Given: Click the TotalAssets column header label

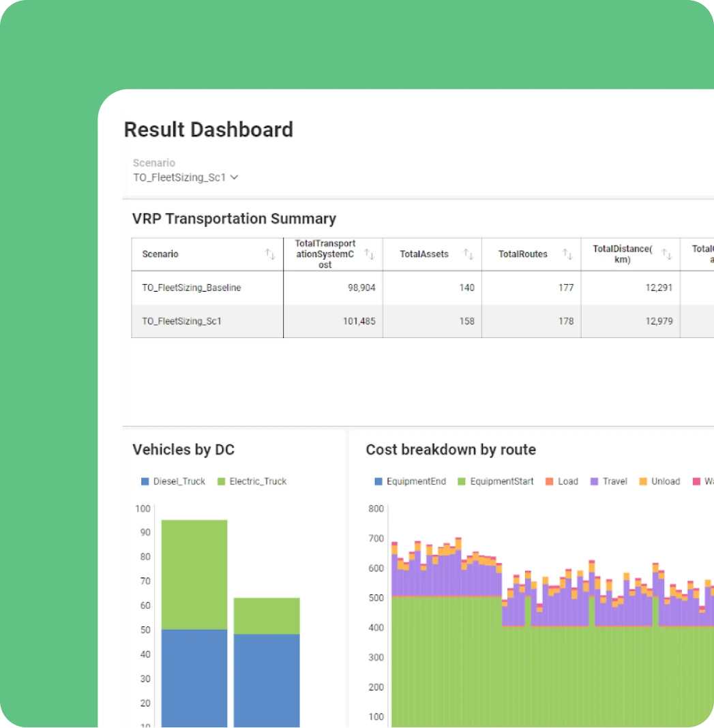Looking at the screenshot, I should 424,254.
